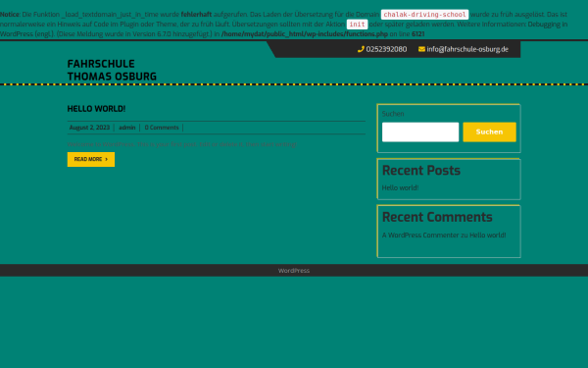Click the yellow Suchen search button

pyautogui.click(x=489, y=131)
